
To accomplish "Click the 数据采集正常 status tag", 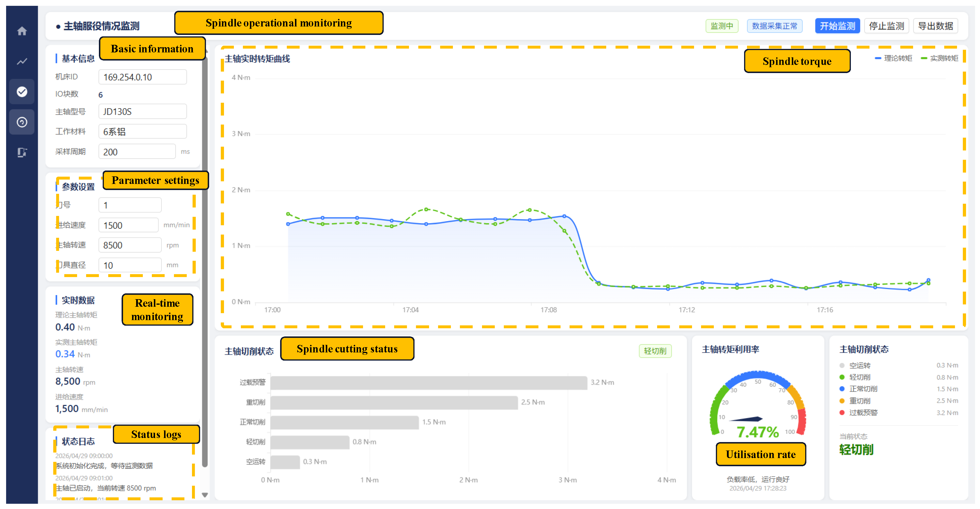I will coord(775,26).
